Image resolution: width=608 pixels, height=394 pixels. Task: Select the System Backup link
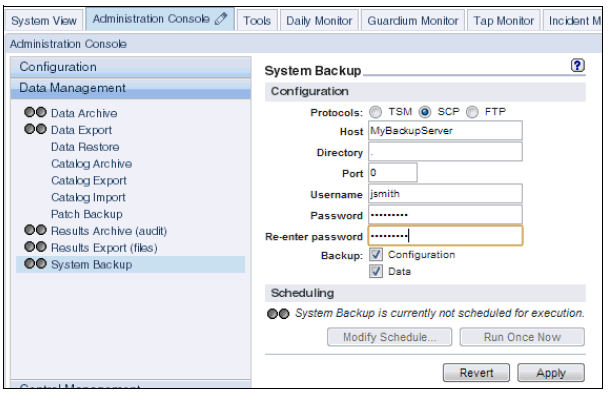click(x=92, y=264)
